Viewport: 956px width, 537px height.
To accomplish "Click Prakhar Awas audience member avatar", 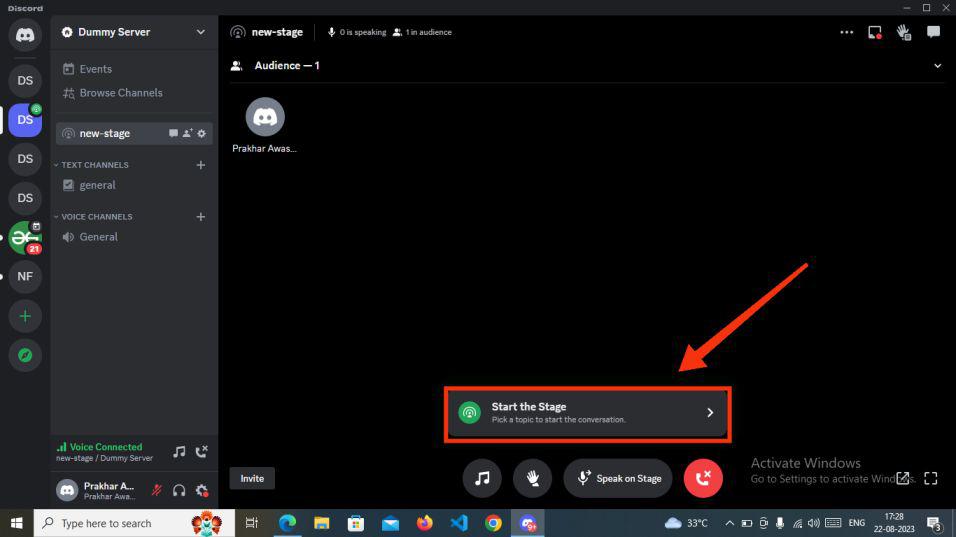I will pos(265,116).
